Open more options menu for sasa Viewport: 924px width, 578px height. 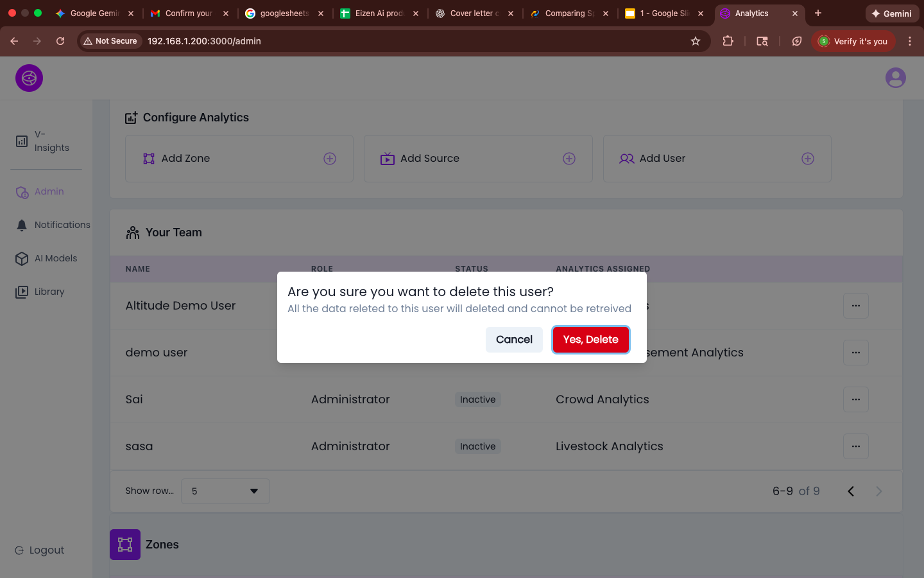(x=855, y=446)
